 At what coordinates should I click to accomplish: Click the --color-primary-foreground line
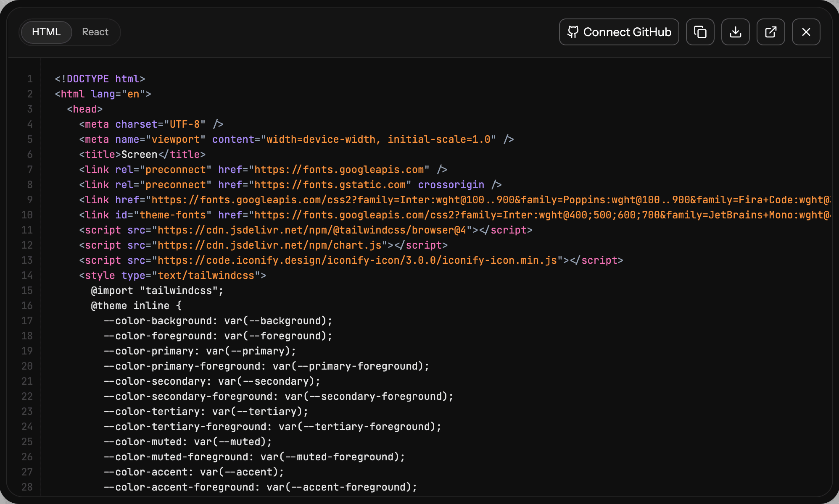click(x=266, y=366)
